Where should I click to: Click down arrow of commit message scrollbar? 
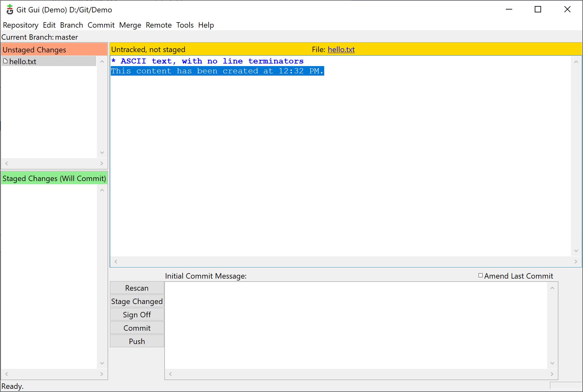pyautogui.click(x=552, y=363)
